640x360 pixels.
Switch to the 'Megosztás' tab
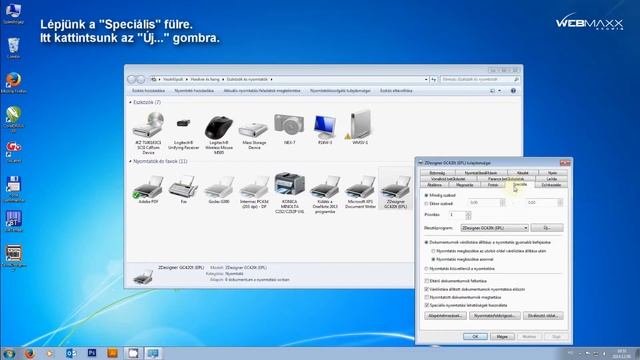click(464, 185)
